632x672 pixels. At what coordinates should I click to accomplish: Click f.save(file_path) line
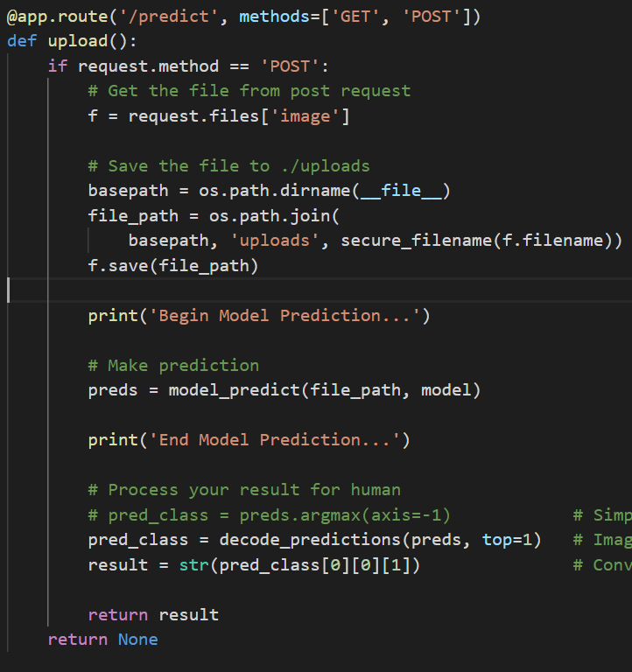click(x=173, y=266)
